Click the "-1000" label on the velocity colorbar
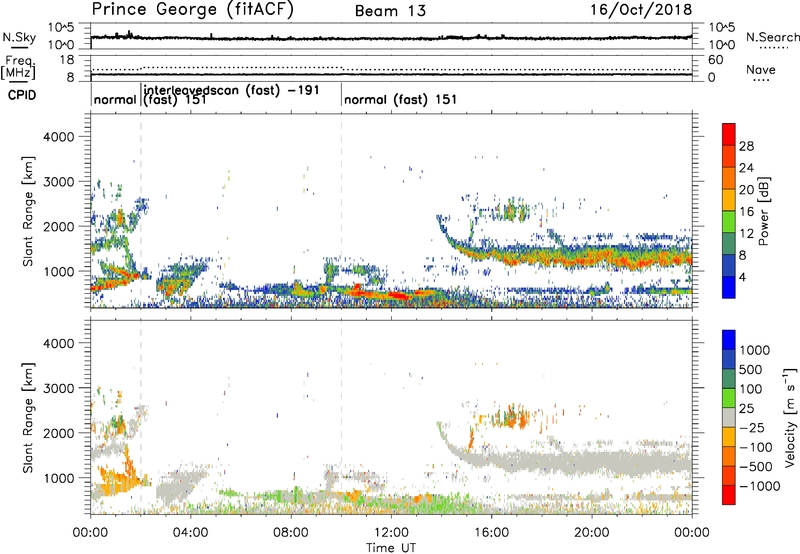Viewport: 800px width, 554px height. tap(760, 486)
